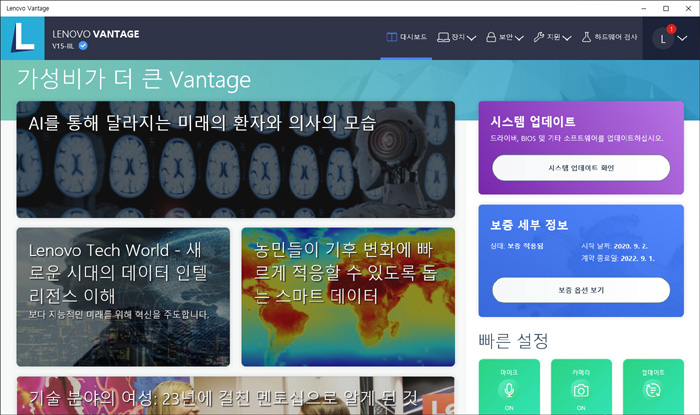Open the 지원 support menu
Image resolution: width=700 pixels, height=415 pixels.
[552, 37]
